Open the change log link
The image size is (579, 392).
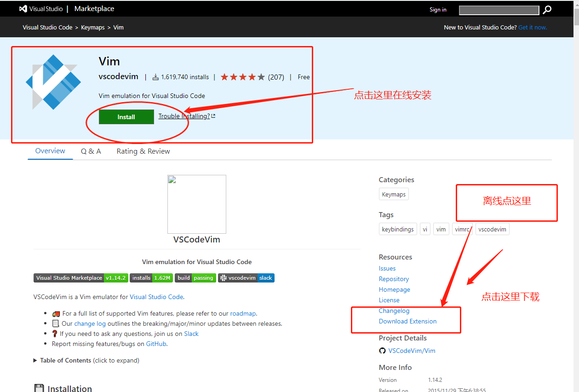coord(90,323)
